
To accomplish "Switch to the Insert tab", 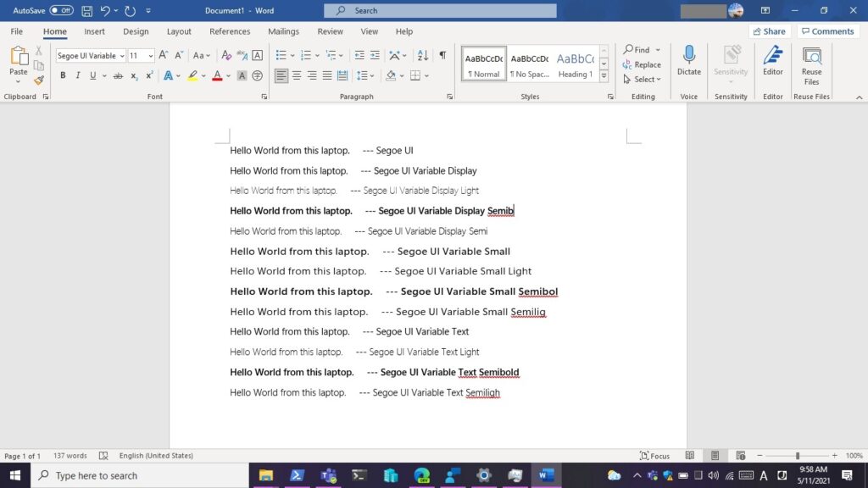I will coord(94,31).
